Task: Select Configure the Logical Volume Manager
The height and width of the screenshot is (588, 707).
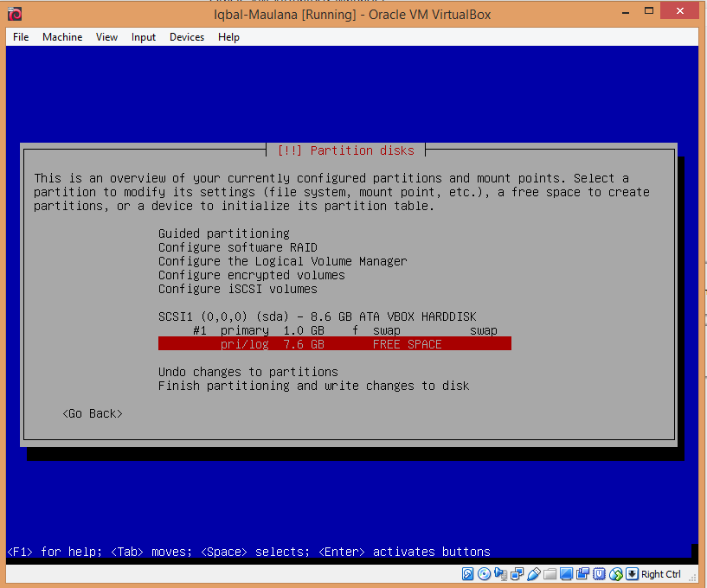Action: coord(283,261)
